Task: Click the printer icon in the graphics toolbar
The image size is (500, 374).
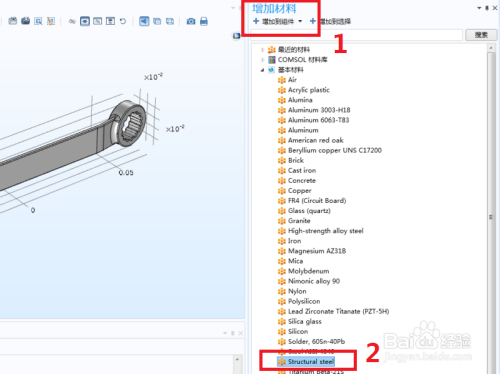Action: 204,21
